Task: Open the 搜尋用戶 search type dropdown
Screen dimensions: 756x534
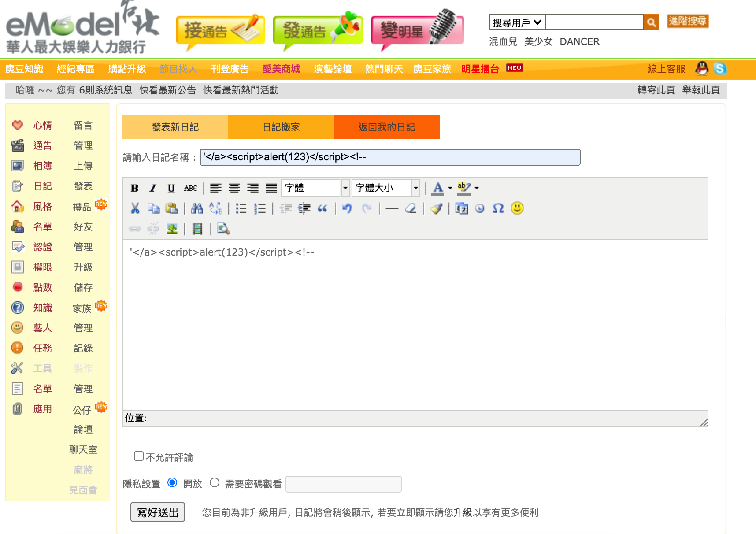Action: tap(517, 22)
